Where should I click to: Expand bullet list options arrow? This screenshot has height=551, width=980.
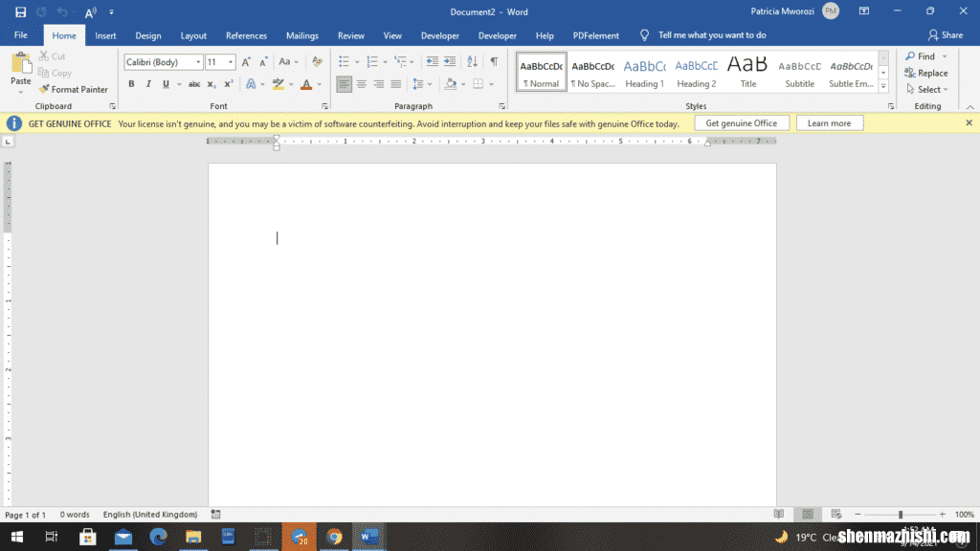pyautogui.click(x=357, y=62)
